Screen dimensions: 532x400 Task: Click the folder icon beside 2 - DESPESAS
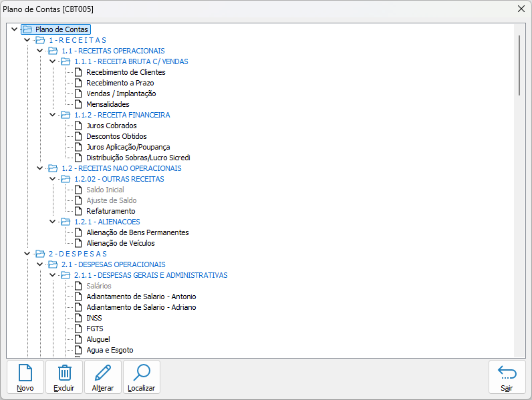pyautogui.click(x=40, y=254)
